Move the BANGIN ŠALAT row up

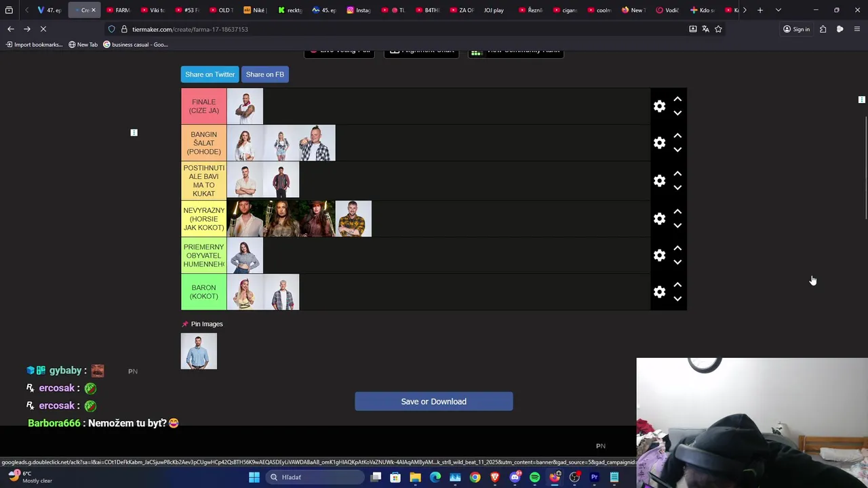click(x=677, y=136)
